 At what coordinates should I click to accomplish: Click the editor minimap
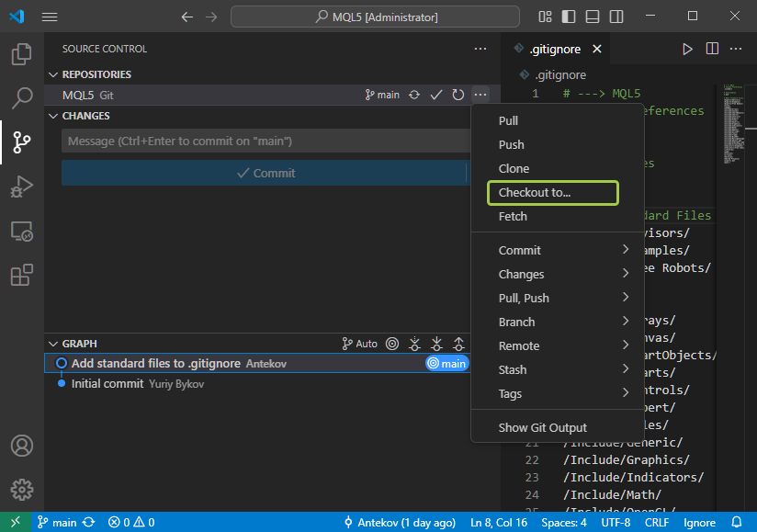coord(734,125)
